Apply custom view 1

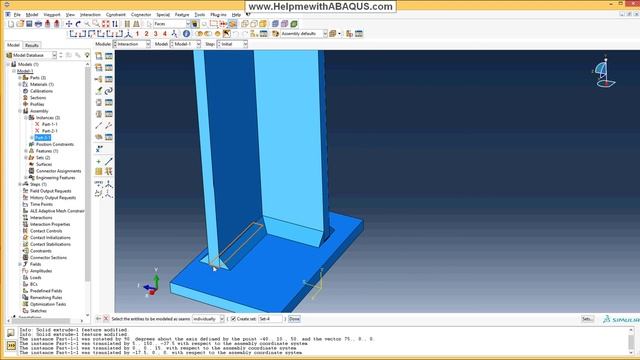pos(137,34)
